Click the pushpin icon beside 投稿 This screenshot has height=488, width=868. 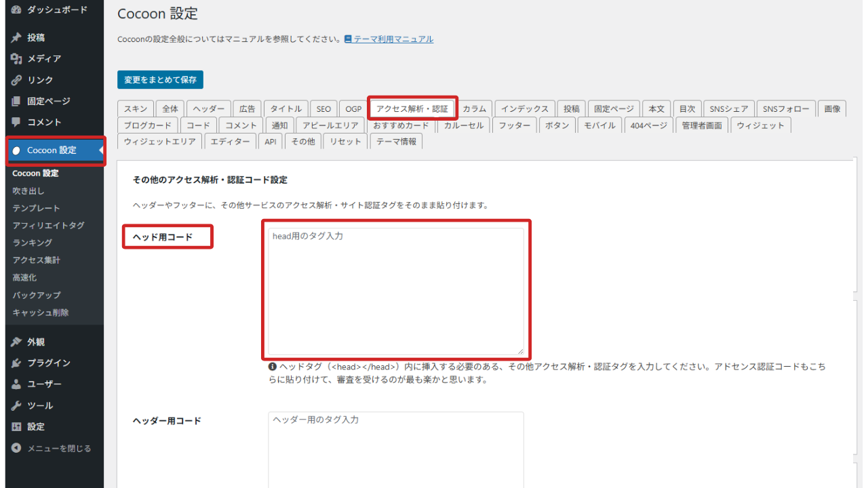17,38
